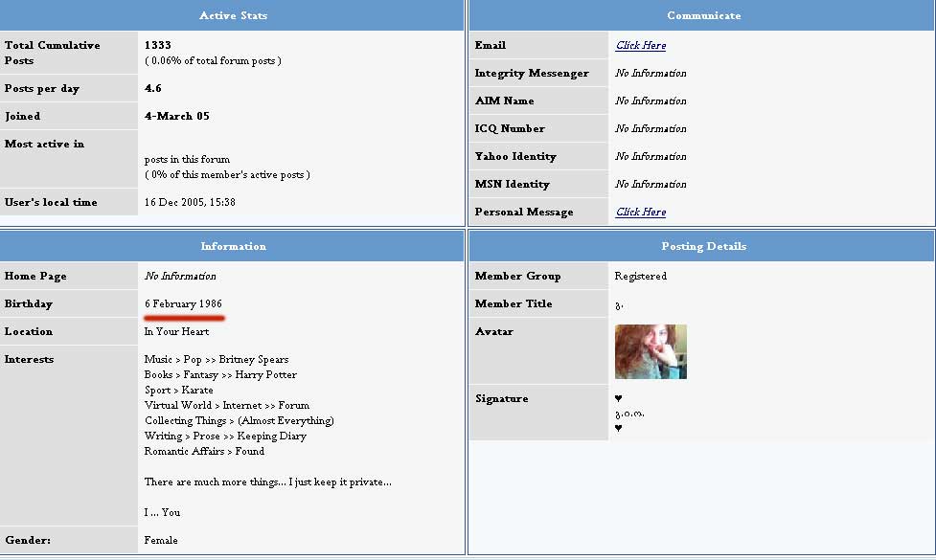Image resolution: width=936 pixels, height=560 pixels.
Task: Click the 'I ... You' text
Action: 162,512
